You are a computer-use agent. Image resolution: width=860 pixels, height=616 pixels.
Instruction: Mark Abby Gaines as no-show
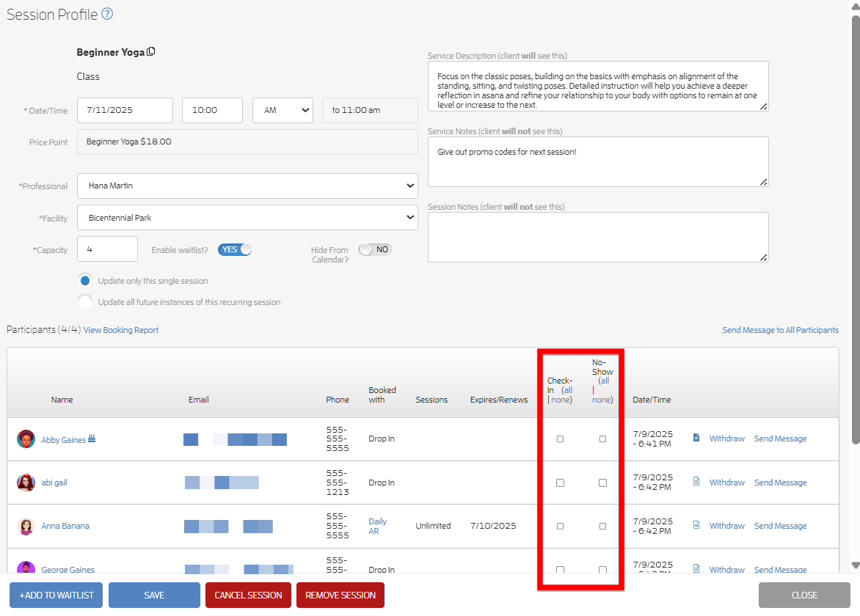pos(602,439)
